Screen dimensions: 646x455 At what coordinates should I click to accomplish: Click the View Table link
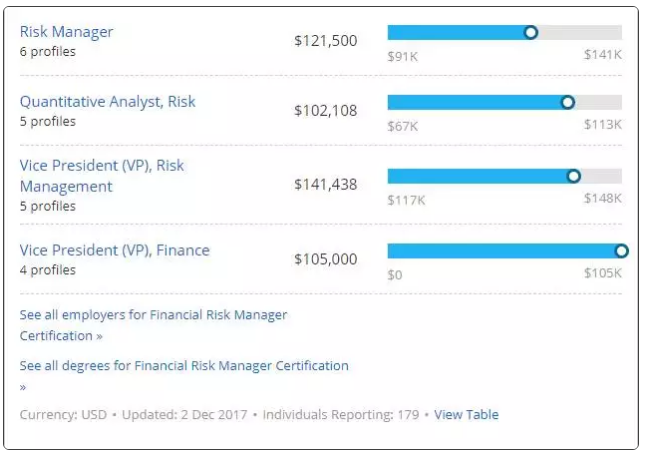tap(466, 414)
